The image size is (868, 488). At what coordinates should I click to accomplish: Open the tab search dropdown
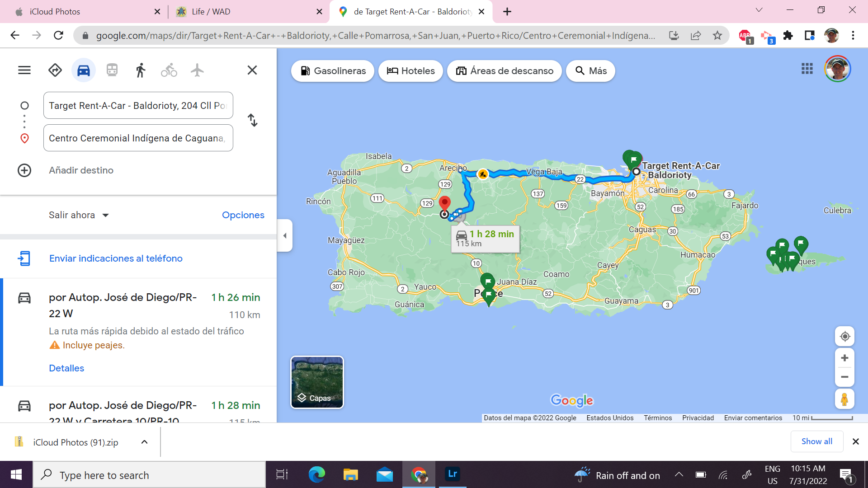coord(759,10)
